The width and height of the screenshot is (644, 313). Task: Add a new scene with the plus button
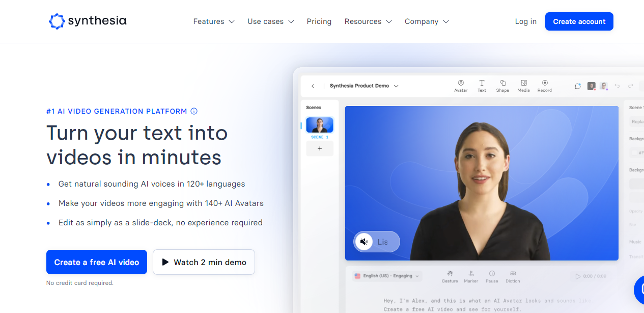click(320, 148)
